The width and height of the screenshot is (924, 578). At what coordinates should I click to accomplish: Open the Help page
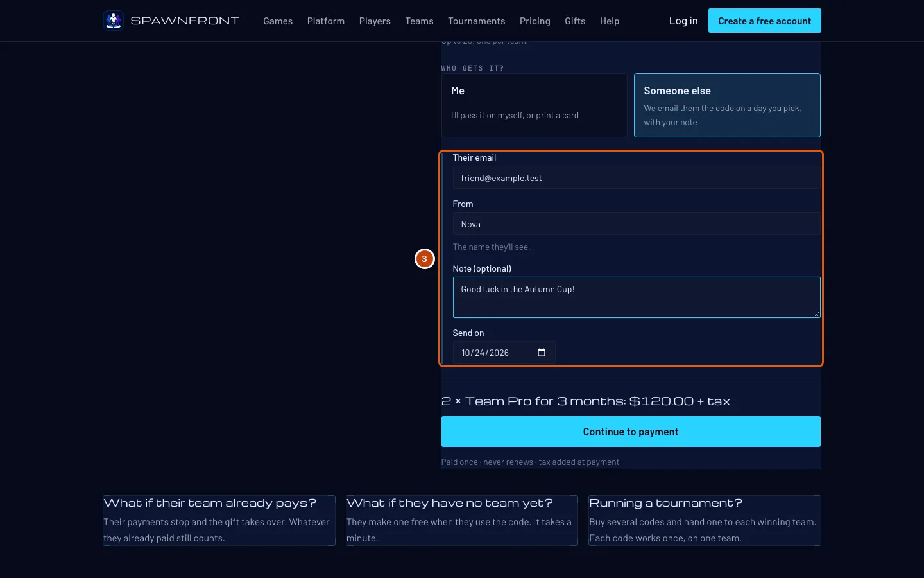610,21
